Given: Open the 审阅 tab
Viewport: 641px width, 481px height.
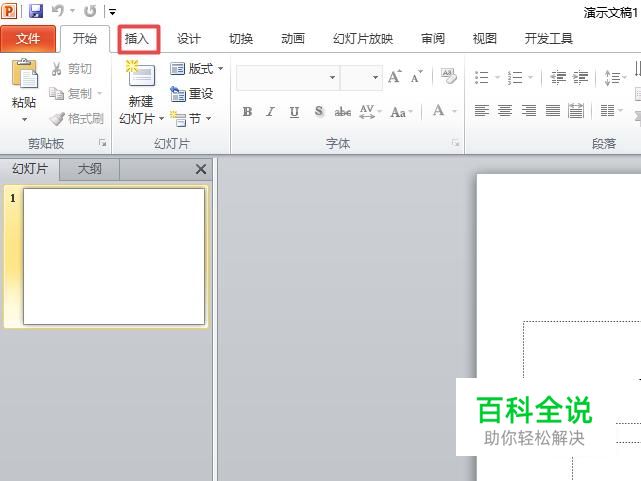Looking at the screenshot, I should pyautogui.click(x=433, y=39).
